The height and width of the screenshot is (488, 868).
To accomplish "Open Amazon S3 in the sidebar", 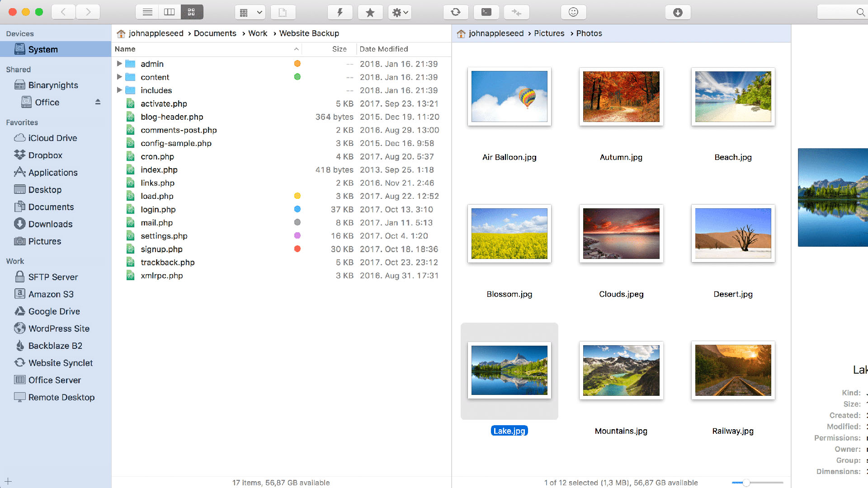I will 51,294.
